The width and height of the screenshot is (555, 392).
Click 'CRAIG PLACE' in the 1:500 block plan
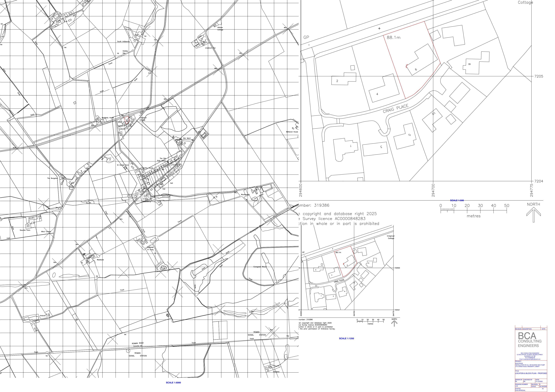coord(396,108)
